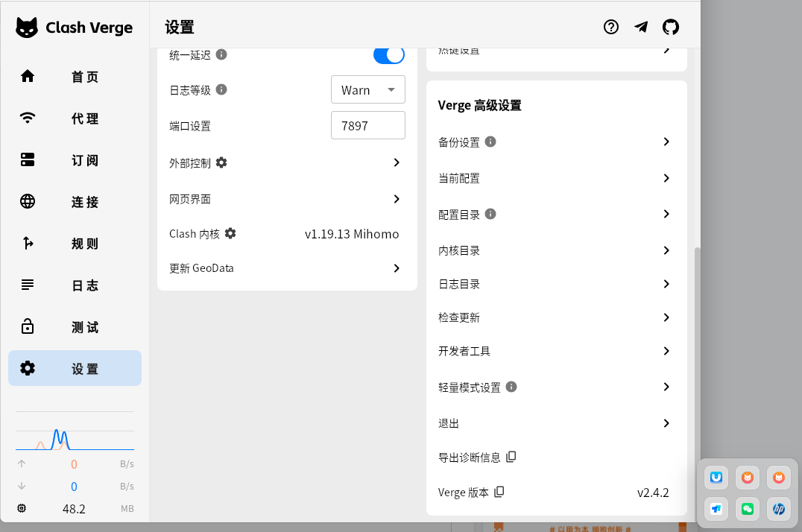Viewport: 802px width, 532px height.
Task: Navigate to the 连接 sidebar page
Action: [75, 202]
